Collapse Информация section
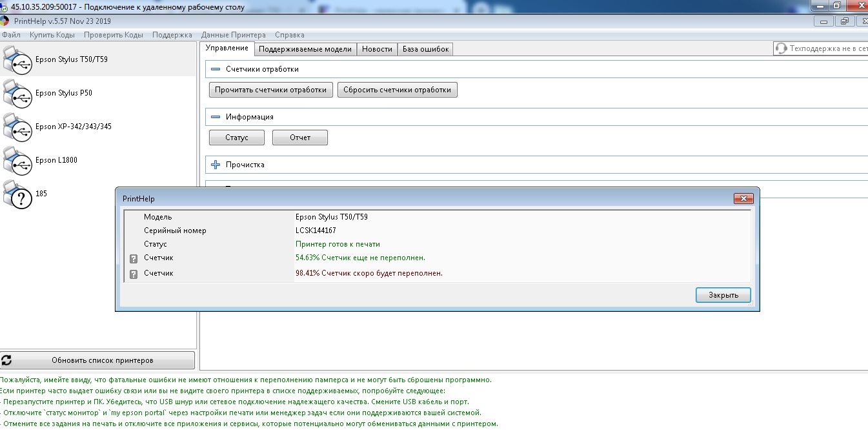The image size is (868, 430). (216, 117)
